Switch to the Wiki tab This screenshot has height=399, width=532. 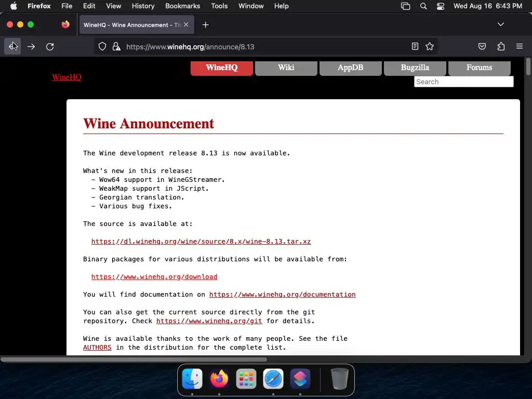click(286, 68)
